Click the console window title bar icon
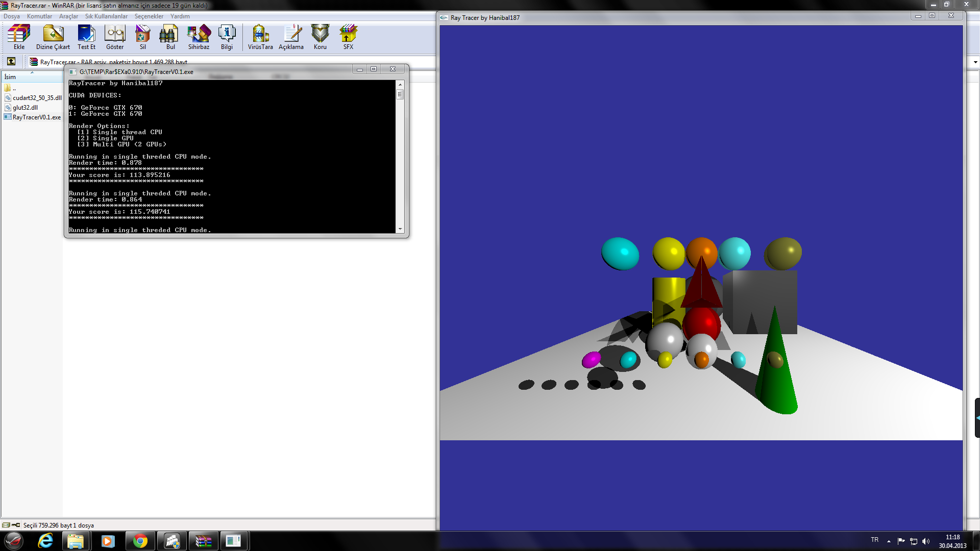This screenshot has height=551, width=980. pyautogui.click(x=72, y=71)
